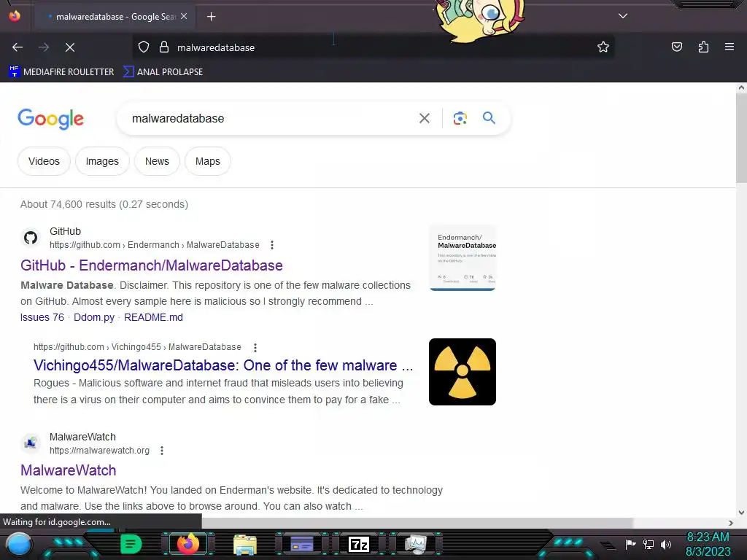Open Save to Pocket
The image size is (747, 560).
[x=676, y=47]
